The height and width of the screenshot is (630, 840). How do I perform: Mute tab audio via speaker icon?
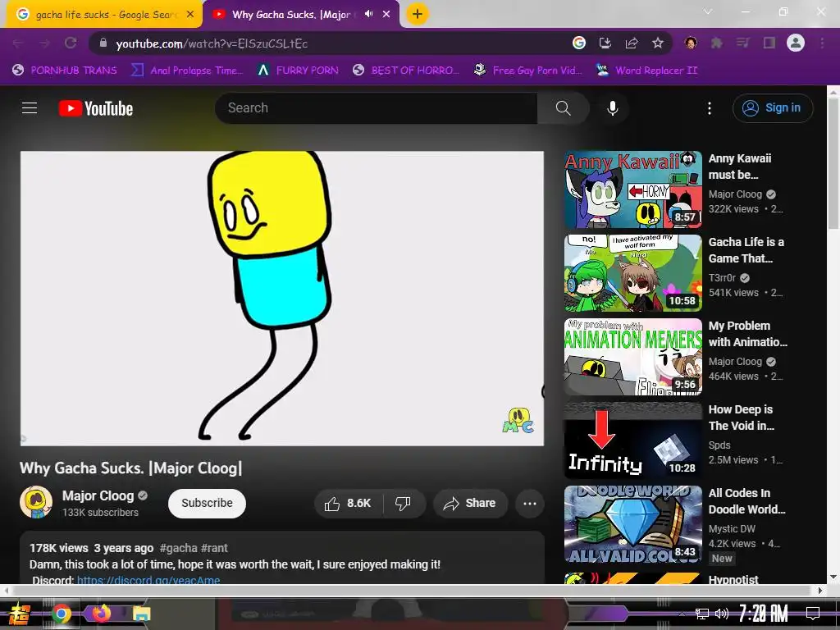click(368, 14)
